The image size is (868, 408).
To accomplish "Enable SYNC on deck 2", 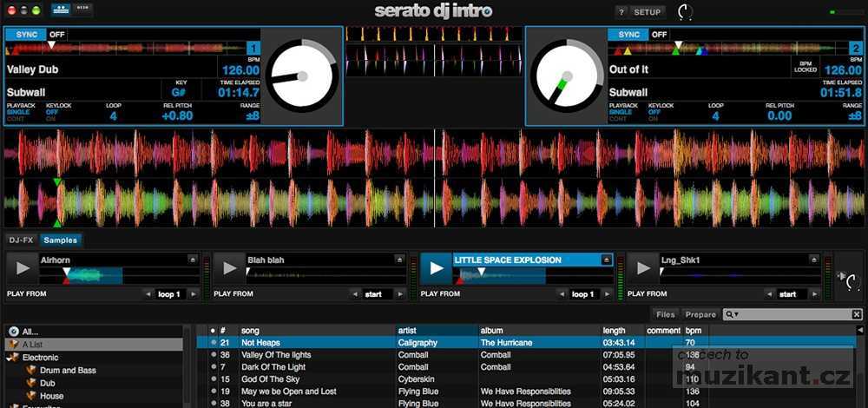I will [628, 35].
